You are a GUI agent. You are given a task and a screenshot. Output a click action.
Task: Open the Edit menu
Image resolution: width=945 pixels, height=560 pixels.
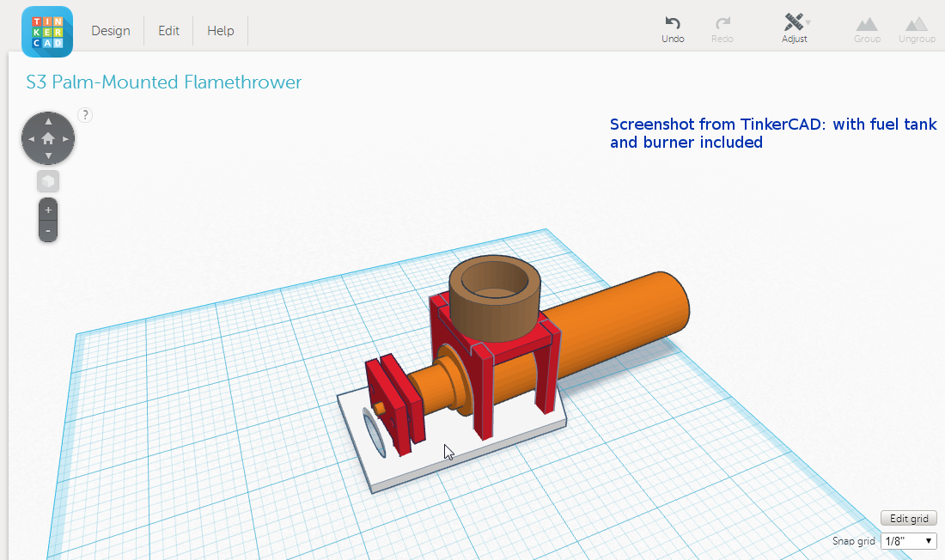168,30
